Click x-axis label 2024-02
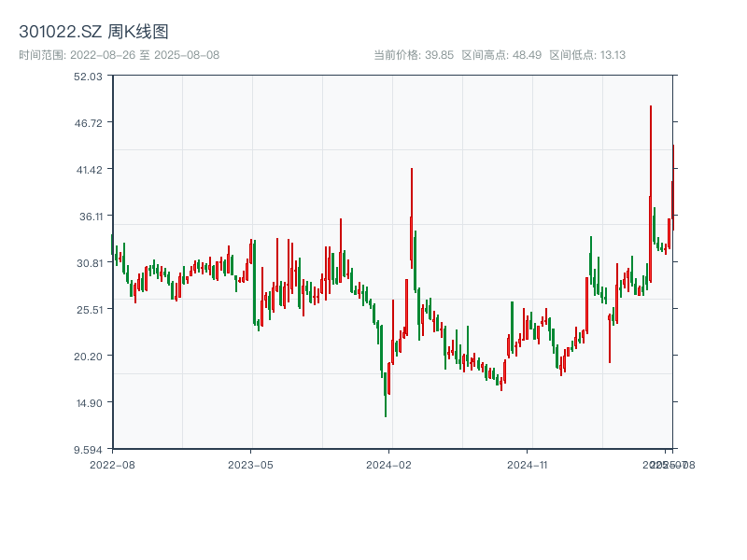 coord(388,465)
